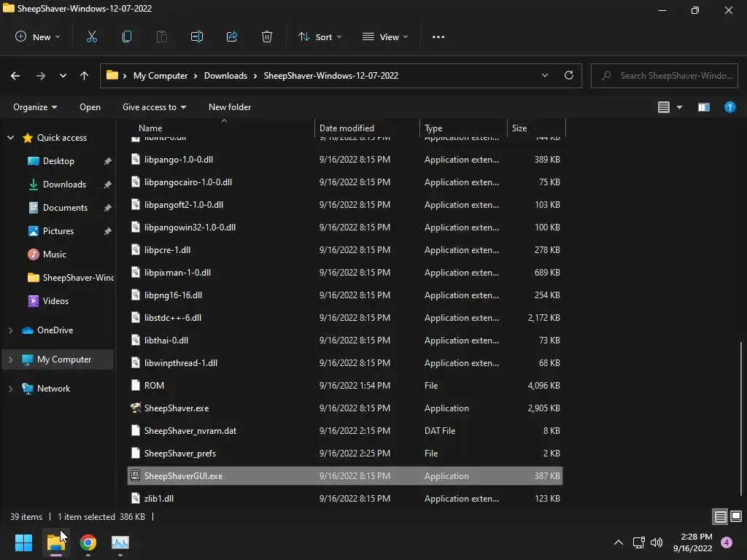Open the View dropdown
The image size is (747, 560).
(385, 36)
